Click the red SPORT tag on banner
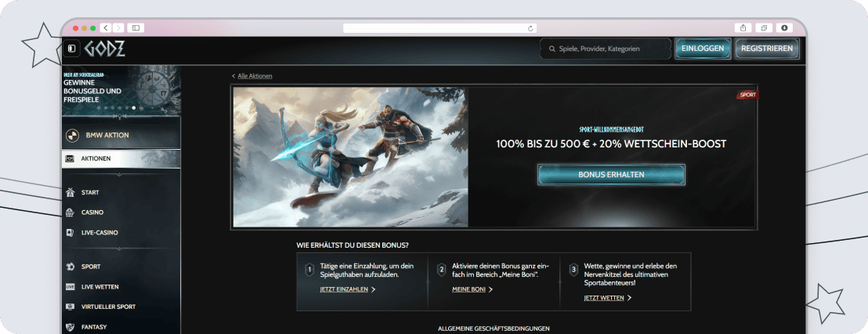Image resolution: width=868 pixels, height=334 pixels. tap(747, 95)
